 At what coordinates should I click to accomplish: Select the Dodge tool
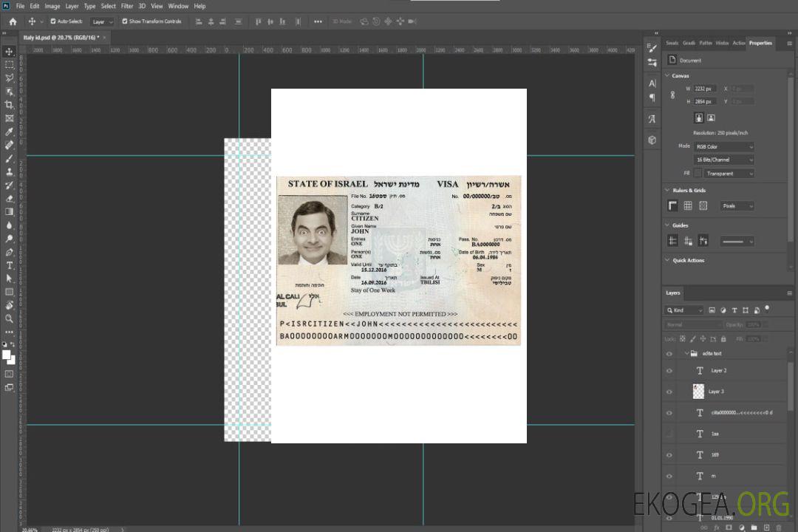9,238
